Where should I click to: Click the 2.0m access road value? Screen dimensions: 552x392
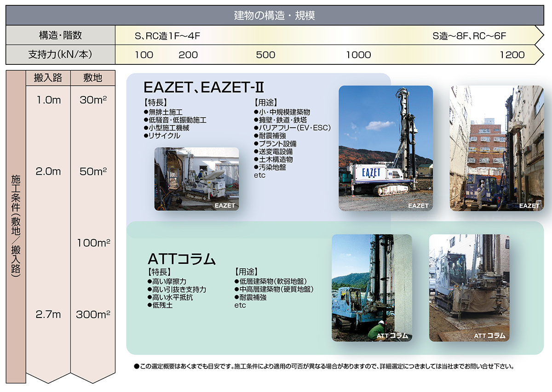(x=48, y=171)
